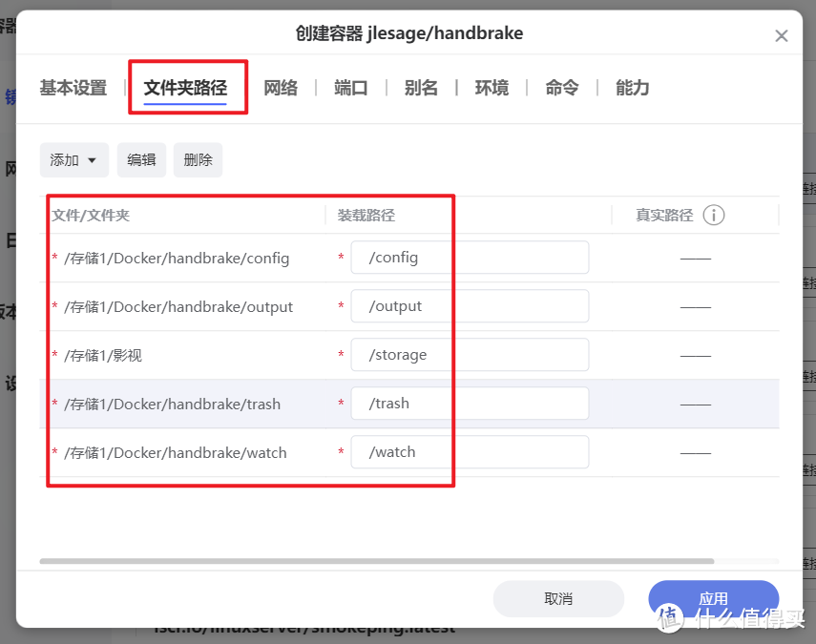Click the /config mount path input field
The image size is (816, 644).
[x=469, y=257]
